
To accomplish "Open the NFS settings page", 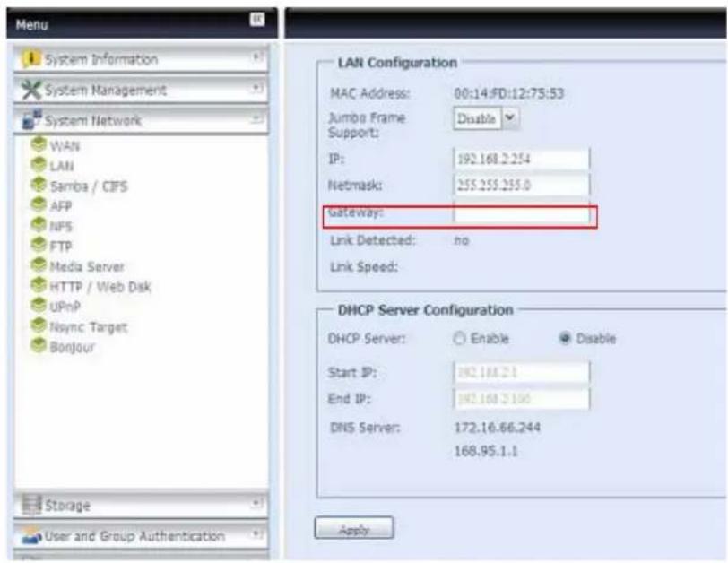I will pos(61,227).
